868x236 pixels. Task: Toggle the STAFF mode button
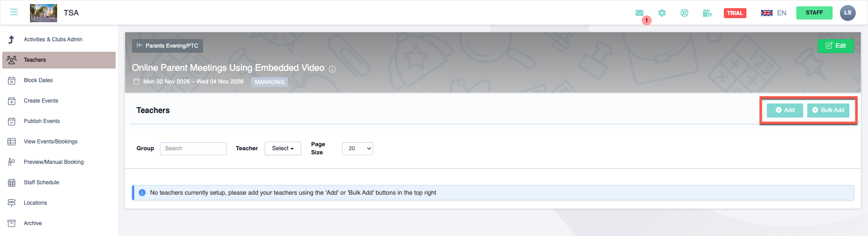point(814,13)
